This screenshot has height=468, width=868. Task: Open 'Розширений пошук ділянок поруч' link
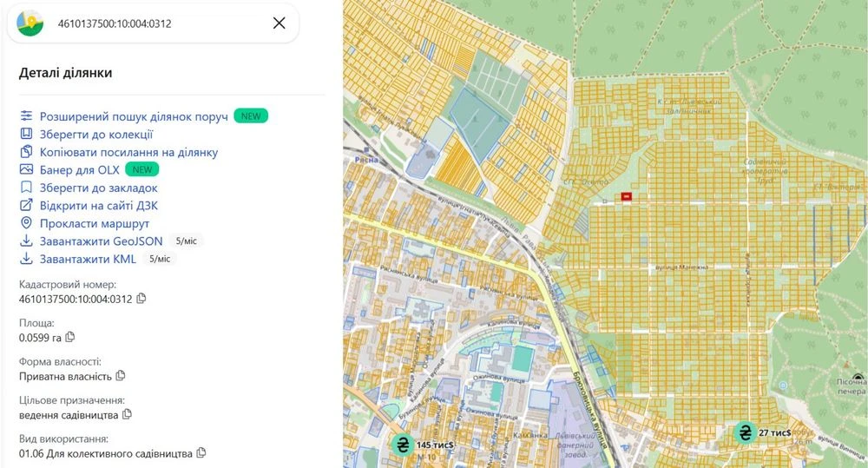tap(134, 116)
